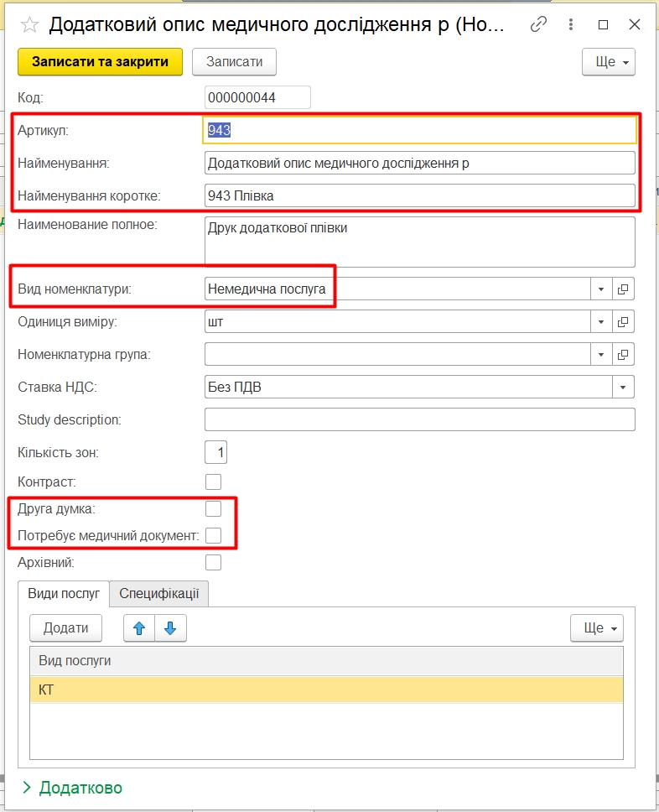Check the Архівний checkbox

pos(214,562)
